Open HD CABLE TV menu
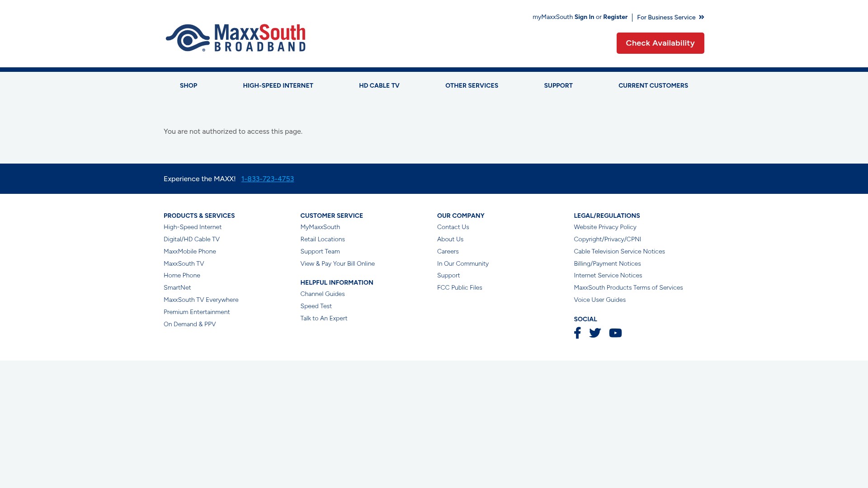This screenshot has width=868, height=488. click(x=379, y=85)
